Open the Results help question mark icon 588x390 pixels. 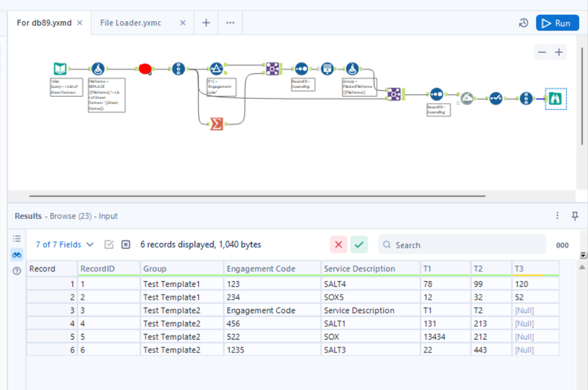(x=17, y=270)
